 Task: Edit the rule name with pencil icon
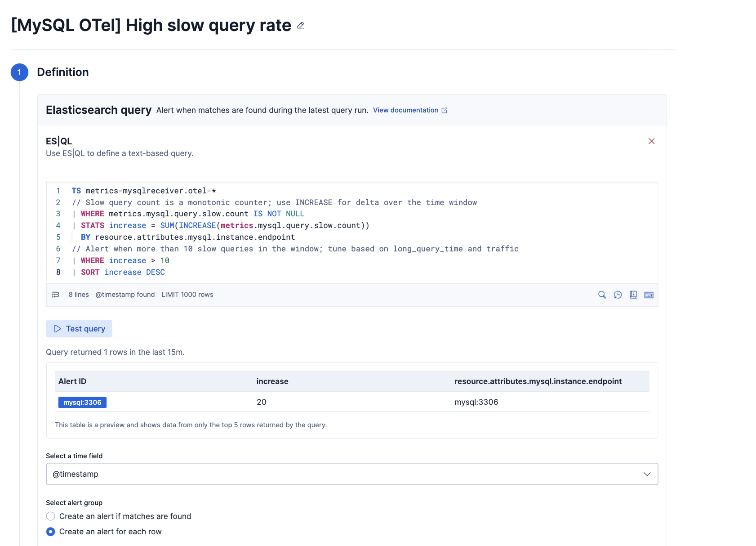coord(301,26)
